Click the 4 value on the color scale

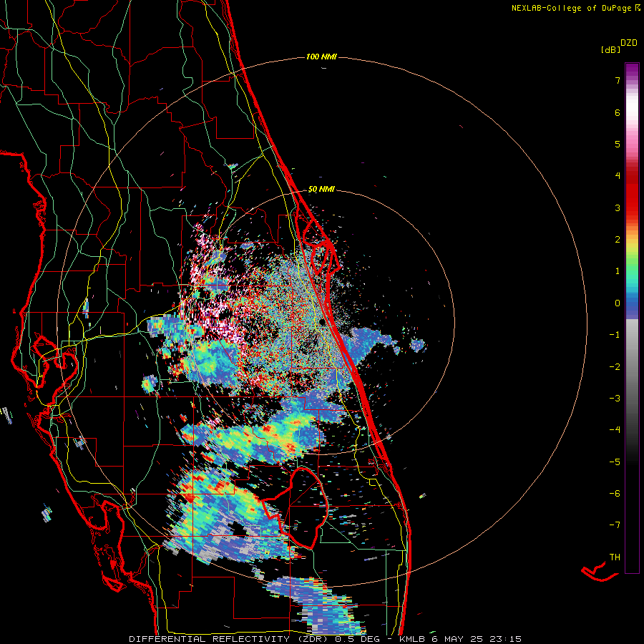pyautogui.click(x=618, y=176)
